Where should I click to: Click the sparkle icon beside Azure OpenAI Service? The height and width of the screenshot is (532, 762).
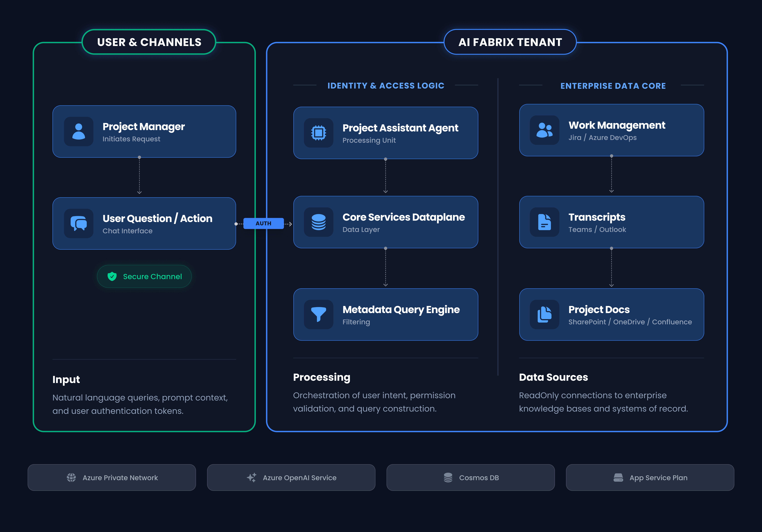click(252, 478)
